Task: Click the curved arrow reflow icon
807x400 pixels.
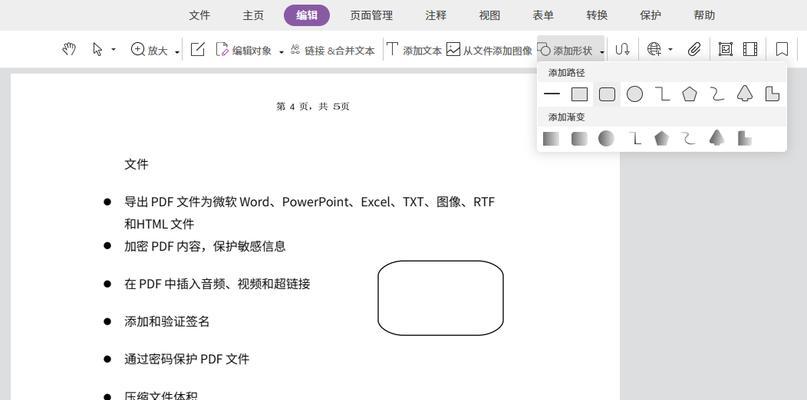Action: [622, 49]
